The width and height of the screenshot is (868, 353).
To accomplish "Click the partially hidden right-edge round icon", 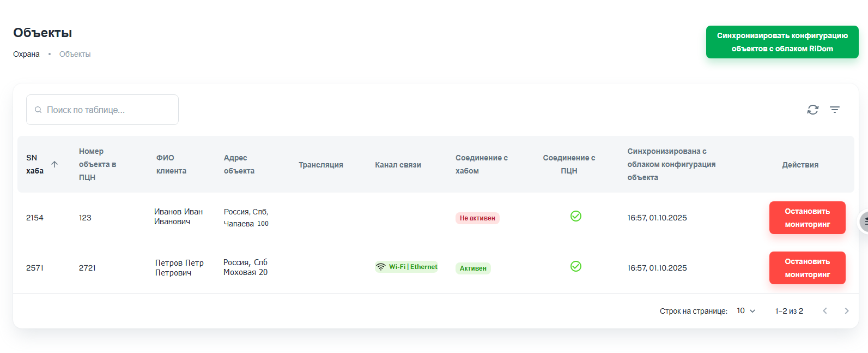I will click(863, 222).
